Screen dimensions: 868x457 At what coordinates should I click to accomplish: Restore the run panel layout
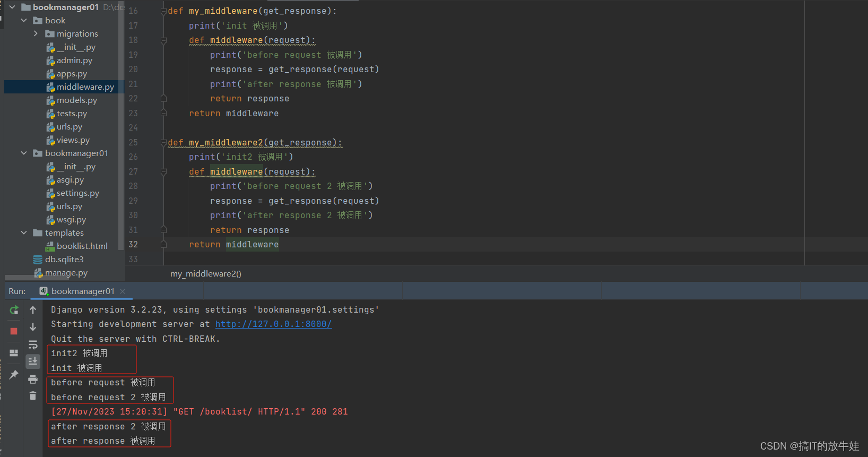click(14, 353)
